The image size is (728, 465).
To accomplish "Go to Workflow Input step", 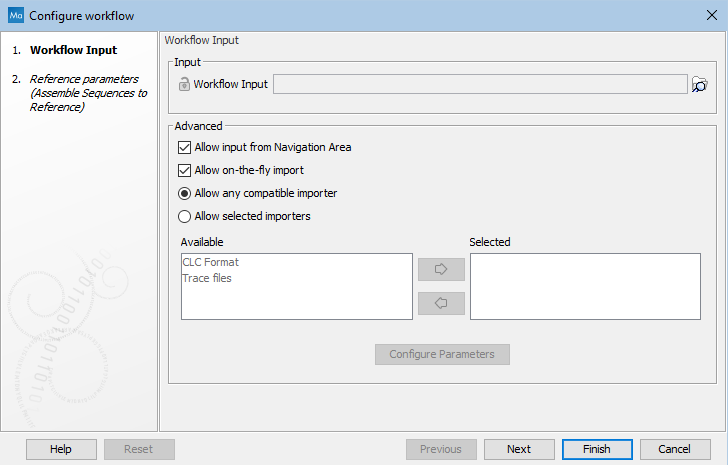I will tap(73, 50).
